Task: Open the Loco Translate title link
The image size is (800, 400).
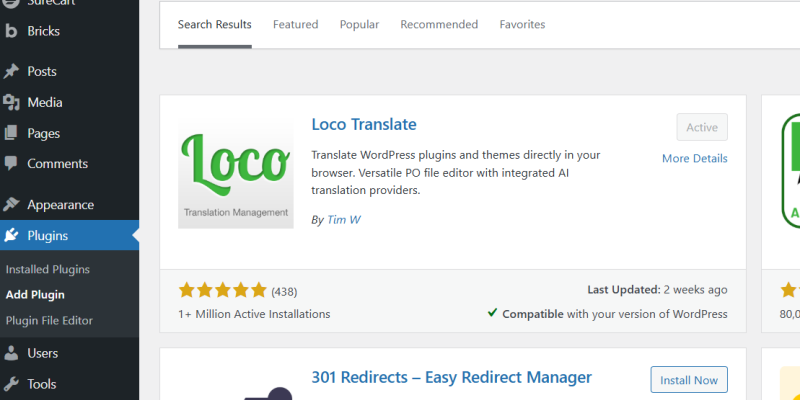Action: pos(364,125)
